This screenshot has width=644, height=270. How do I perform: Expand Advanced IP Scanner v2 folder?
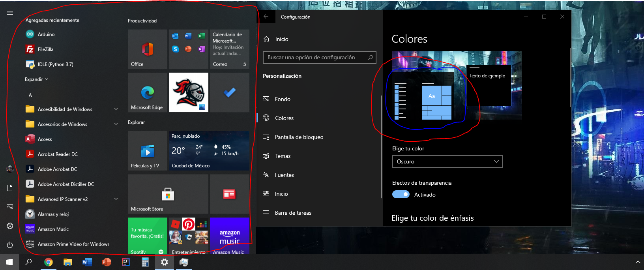72,199
